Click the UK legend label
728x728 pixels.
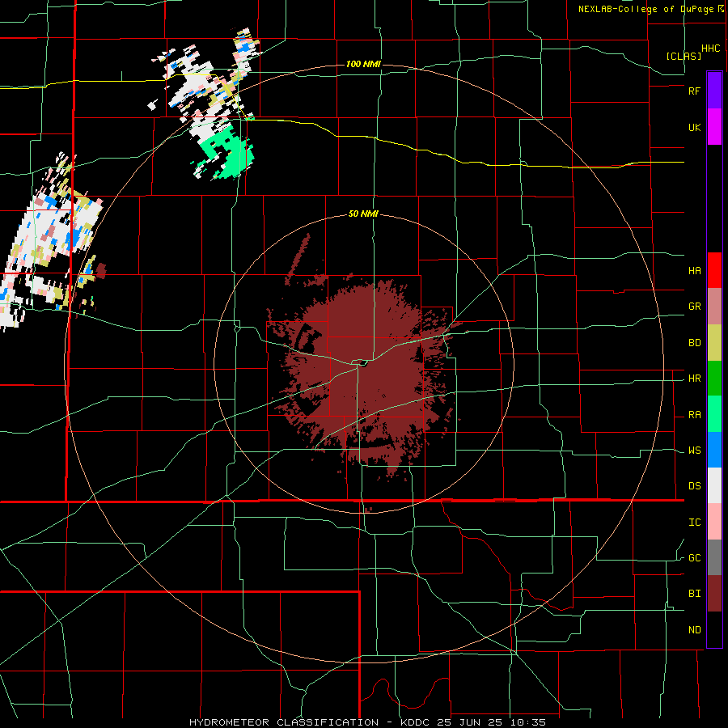pyautogui.click(x=694, y=127)
